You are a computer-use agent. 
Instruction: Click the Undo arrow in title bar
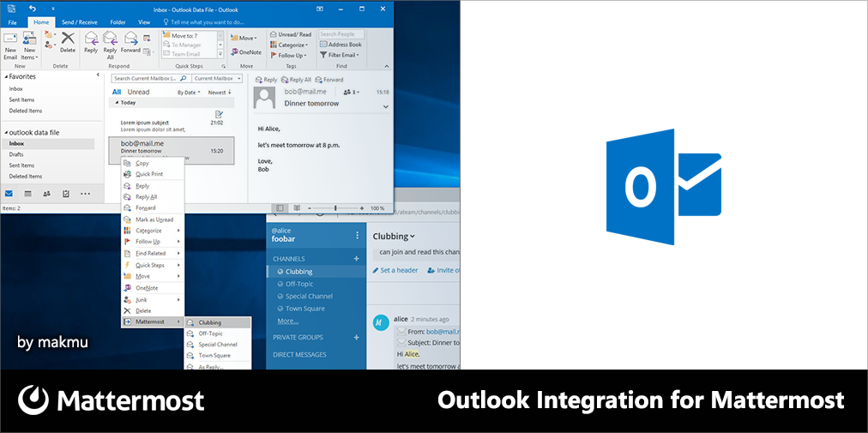click(x=32, y=9)
